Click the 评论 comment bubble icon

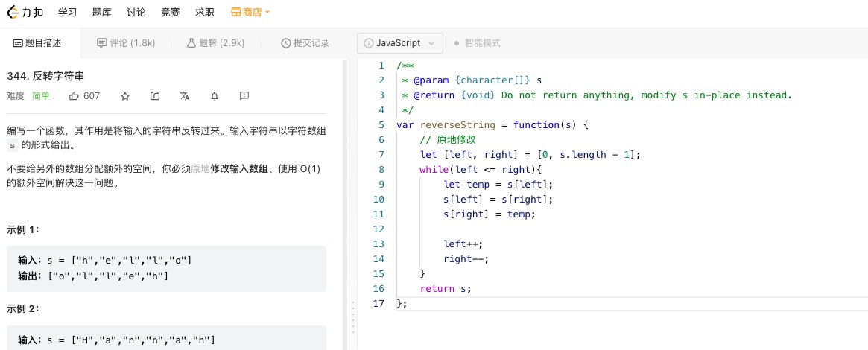[x=101, y=43]
